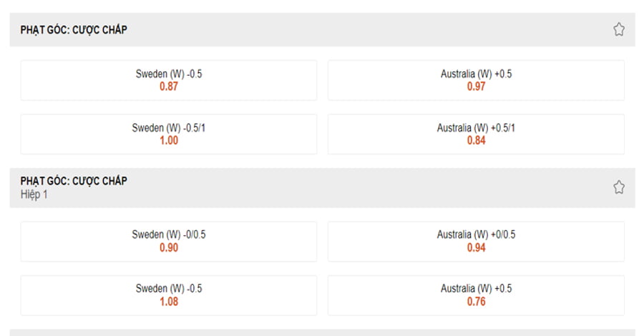Open the partially visible section at bottom
The image size is (644, 336).
[323, 332]
